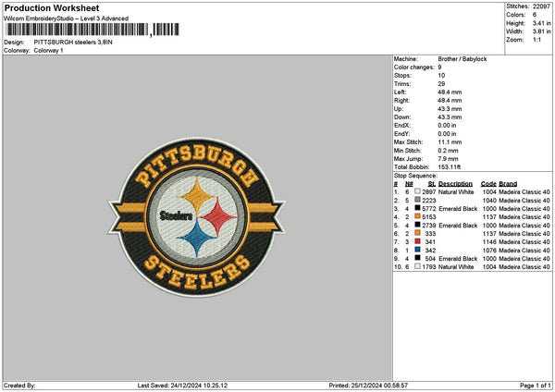Click the Left value 48.4 mm
This screenshot has width=555, height=392.
click(450, 92)
